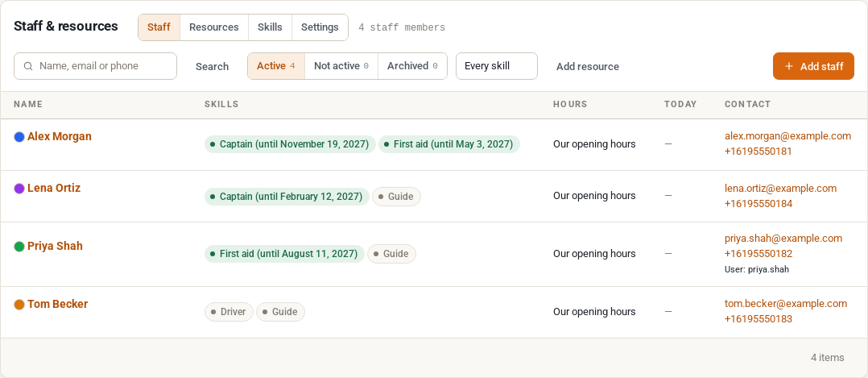Open Lena Ortiz's staff profile
This screenshot has width=868, height=378.
(54, 188)
